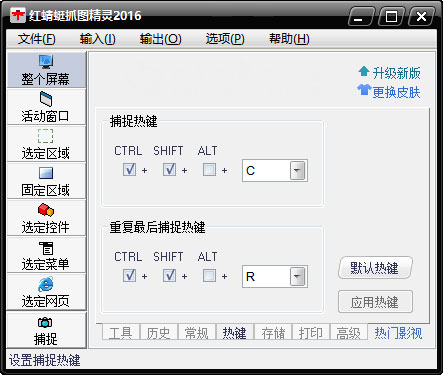Maximize the 红蜻蜓抓图精灵2016 window
The height and width of the screenshot is (375, 443).
pos(391,17)
